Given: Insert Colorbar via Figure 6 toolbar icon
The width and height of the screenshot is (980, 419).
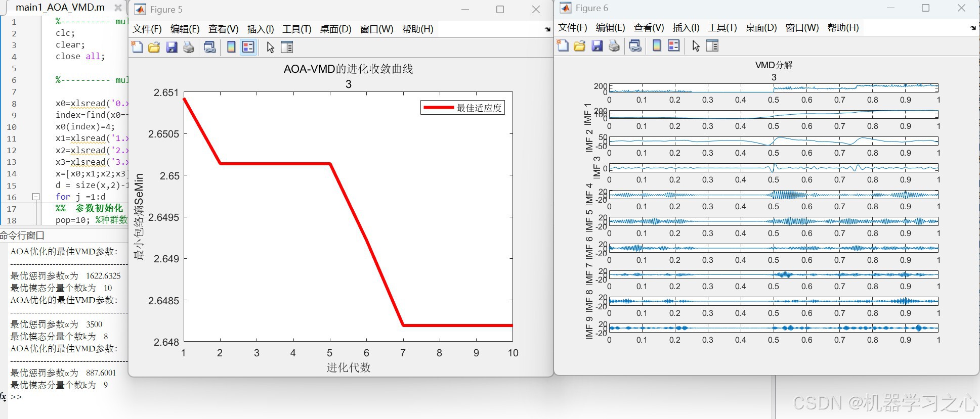Looking at the screenshot, I should point(657,46).
